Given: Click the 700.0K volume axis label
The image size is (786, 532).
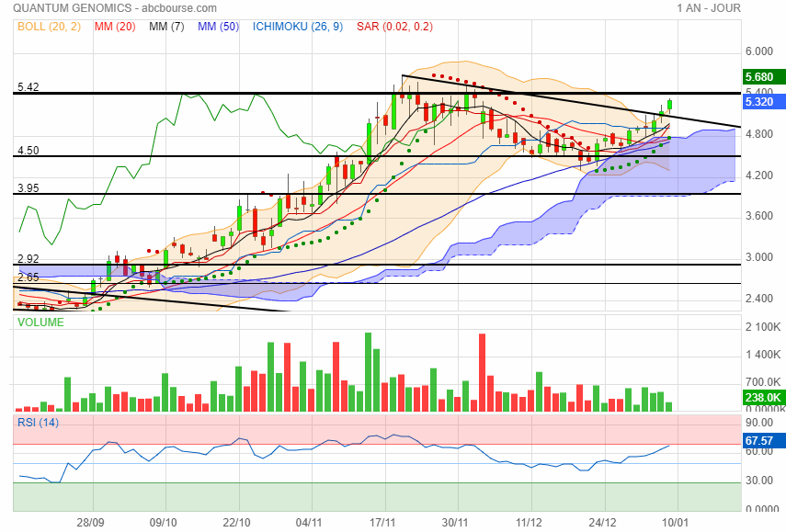Looking at the screenshot, I should 763,382.
